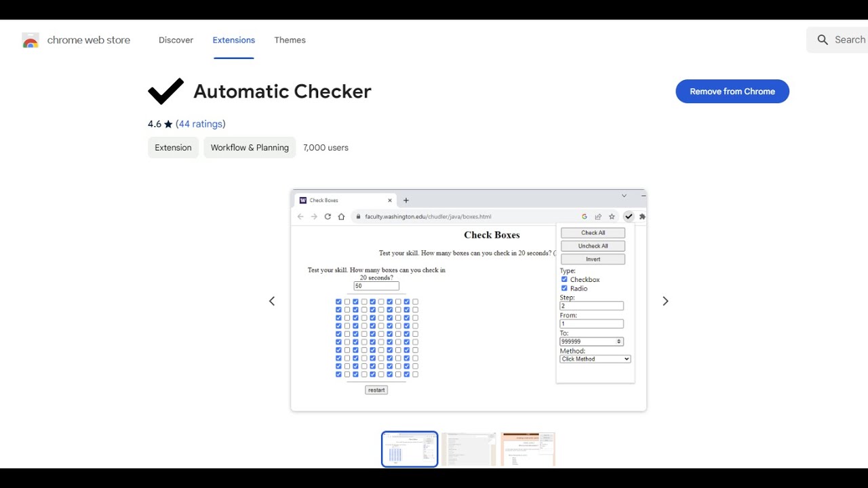Click the new tab plus in preview

(406, 201)
